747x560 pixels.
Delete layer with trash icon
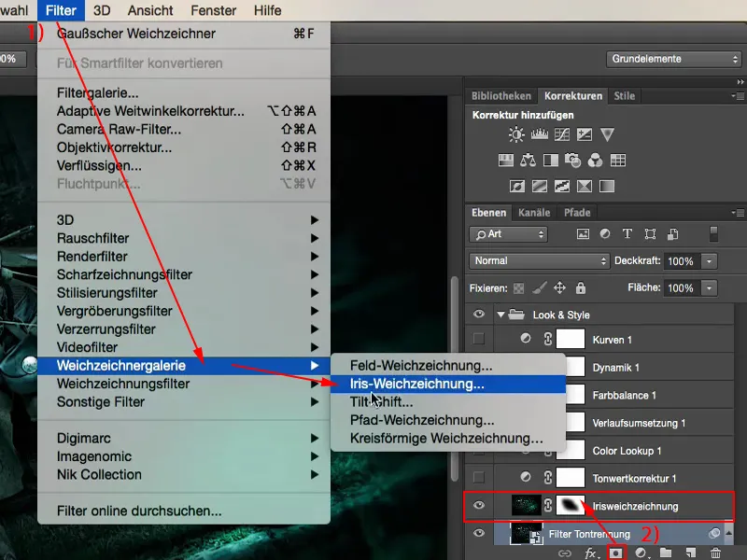click(715, 553)
